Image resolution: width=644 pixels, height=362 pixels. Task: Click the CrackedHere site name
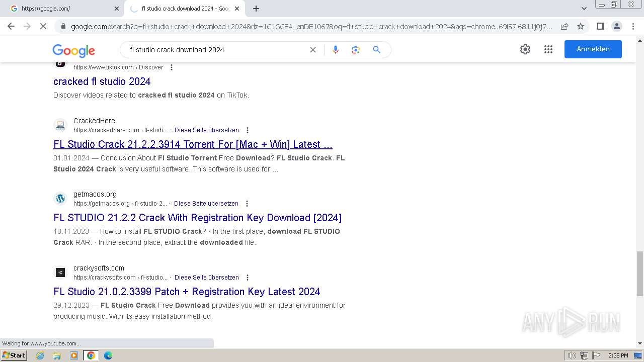coord(94,121)
